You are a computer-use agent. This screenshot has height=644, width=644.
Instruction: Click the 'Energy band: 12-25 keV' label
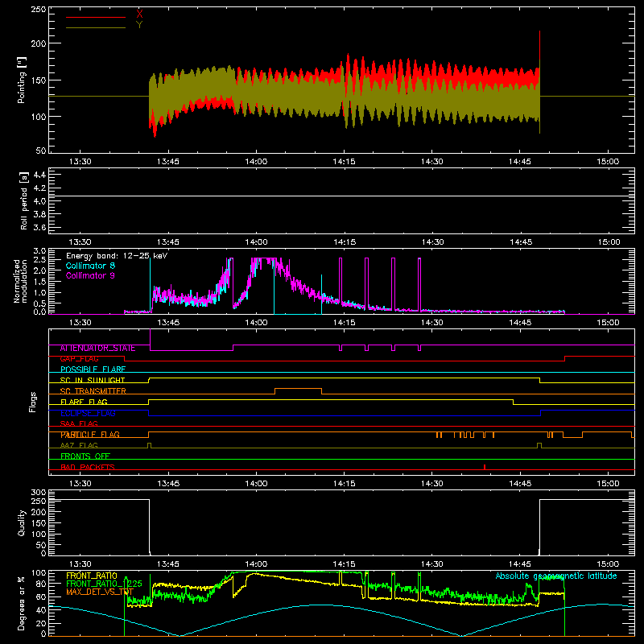click(x=117, y=256)
